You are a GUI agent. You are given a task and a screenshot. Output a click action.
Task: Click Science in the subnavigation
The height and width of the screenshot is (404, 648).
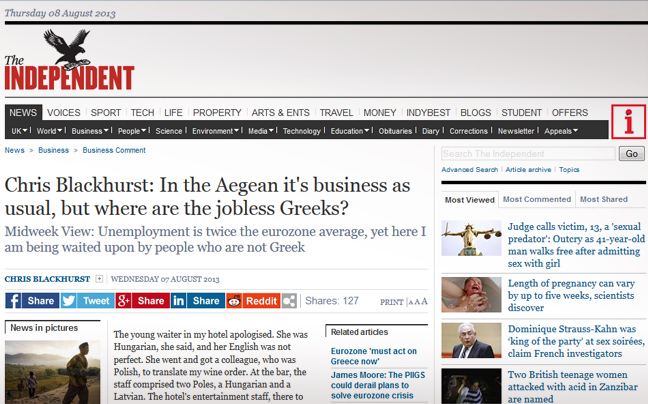point(169,131)
